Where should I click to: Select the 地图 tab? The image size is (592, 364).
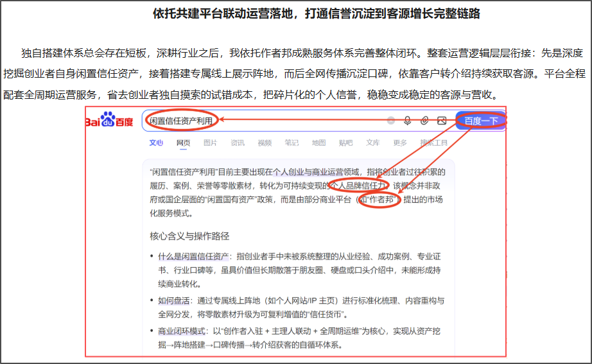pyautogui.click(x=318, y=143)
